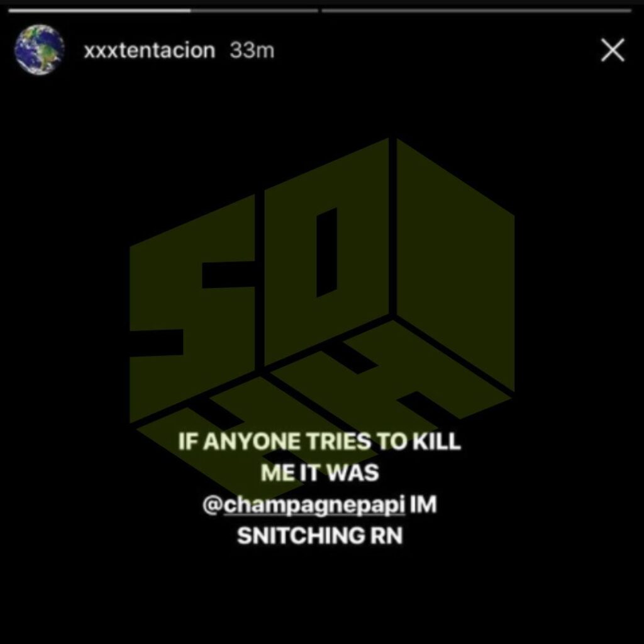Select the "IF ANYONE TRIES TO KILL" text line
Screen dimensions: 644x644
[x=319, y=441]
